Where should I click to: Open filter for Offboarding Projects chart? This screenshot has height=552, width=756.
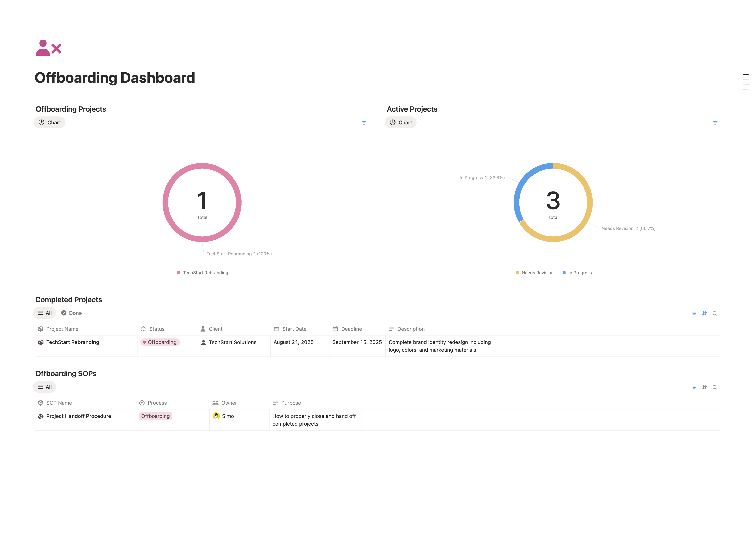[x=364, y=123]
